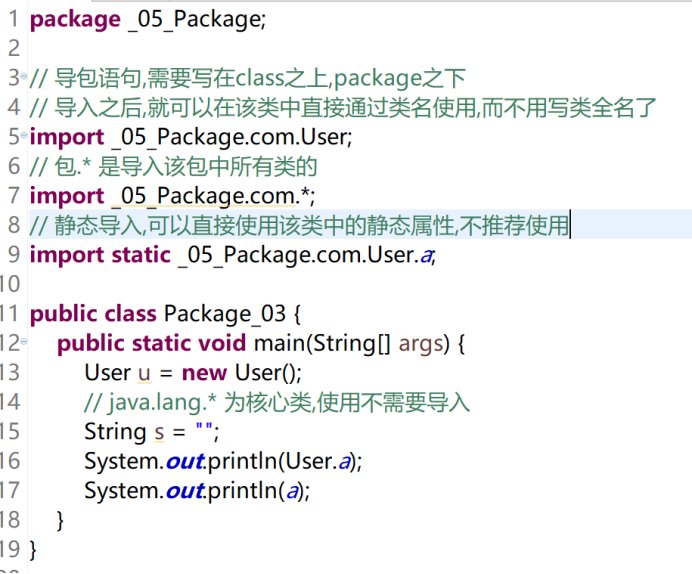The width and height of the screenshot is (692, 574).
Task: Click the java.lang.* comment on line 14
Action: pyautogui.click(x=277, y=402)
